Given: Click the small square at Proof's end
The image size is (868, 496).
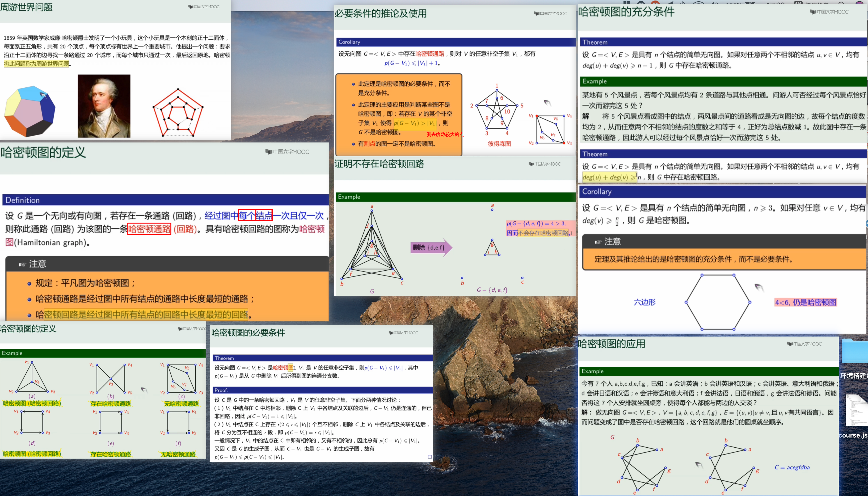Looking at the screenshot, I should (x=429, y=457).
